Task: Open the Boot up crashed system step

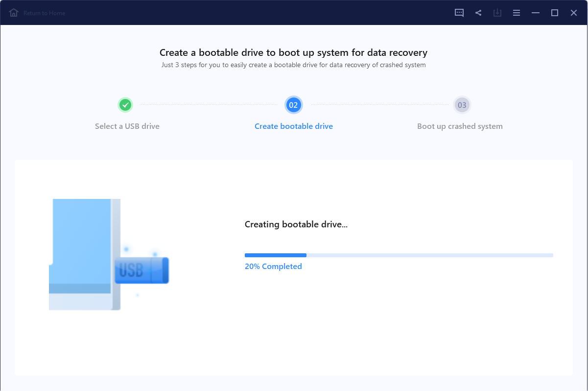Action: (x=460, y=126)
